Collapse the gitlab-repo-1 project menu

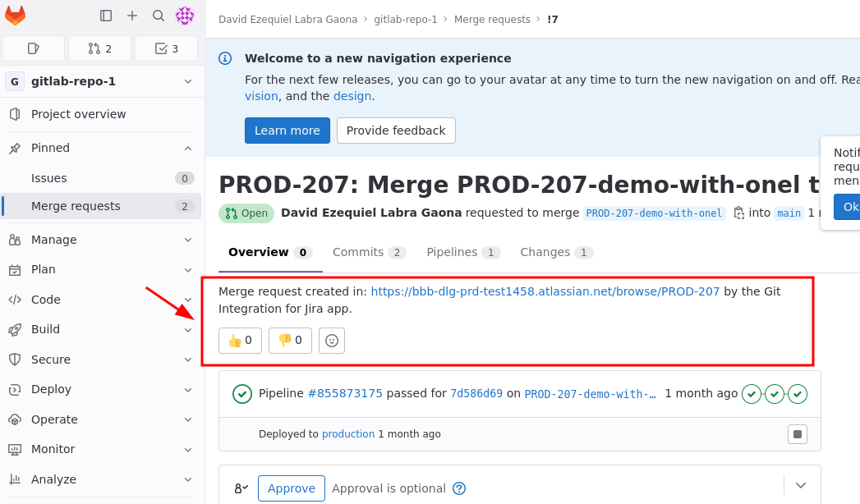tap(188, 81)
